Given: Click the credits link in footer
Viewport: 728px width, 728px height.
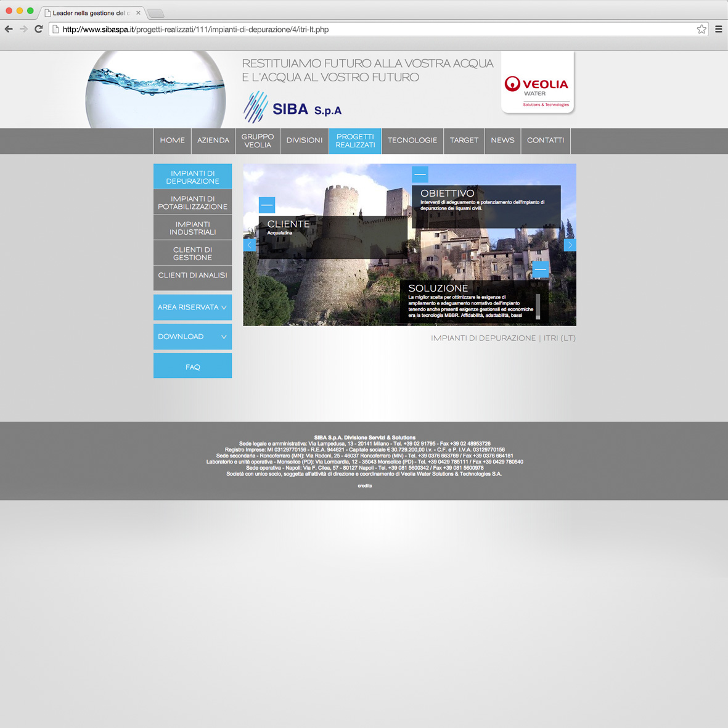Looking at the screenshot, I should click(365, 486).
